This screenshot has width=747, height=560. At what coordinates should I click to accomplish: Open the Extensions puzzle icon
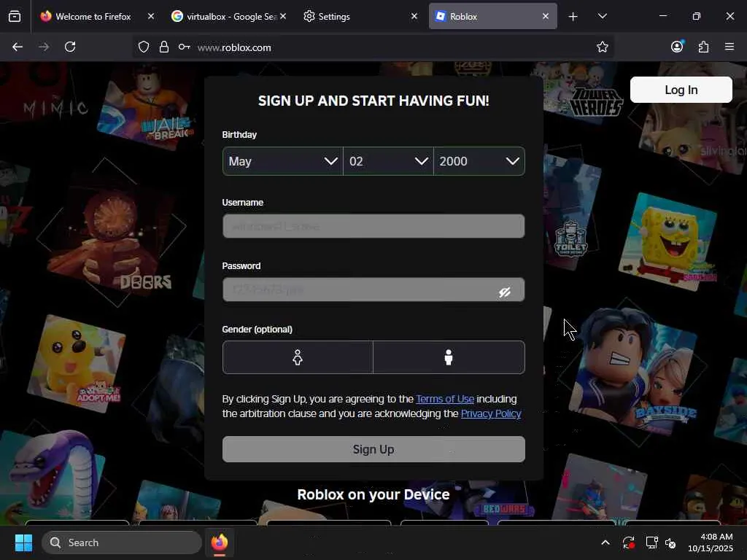(x=704, y=47)
